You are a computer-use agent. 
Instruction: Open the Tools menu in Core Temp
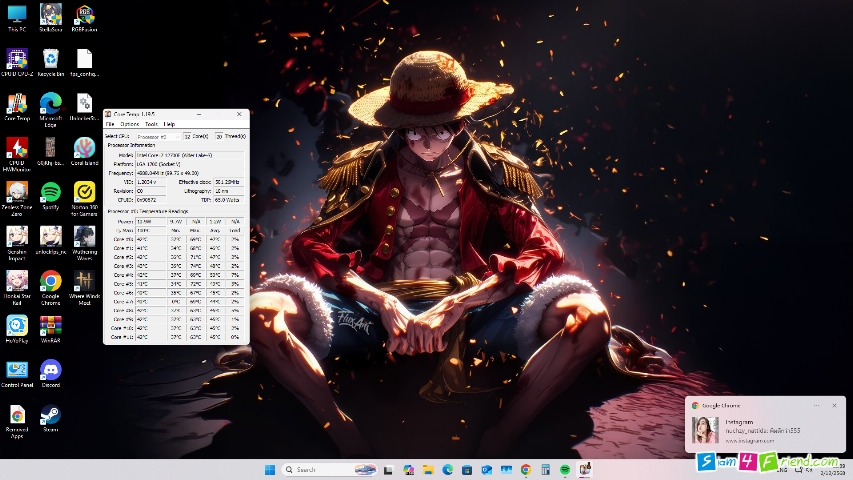coord(151,124)
